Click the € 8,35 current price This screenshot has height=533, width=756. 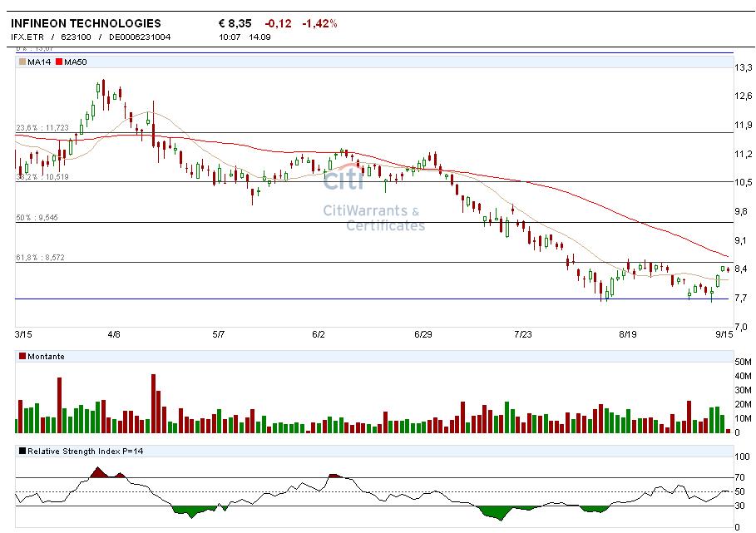click(235, 23)
